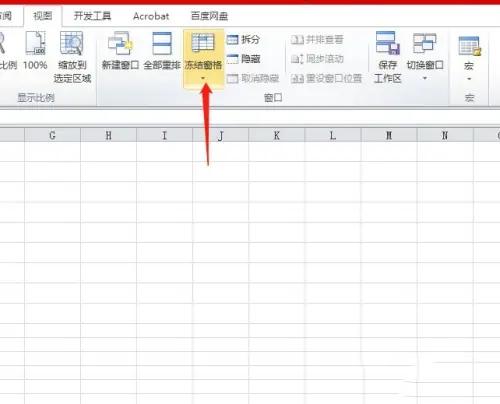The image size is (500, 404).
Task: Select column header H
Action: (108, 135)
